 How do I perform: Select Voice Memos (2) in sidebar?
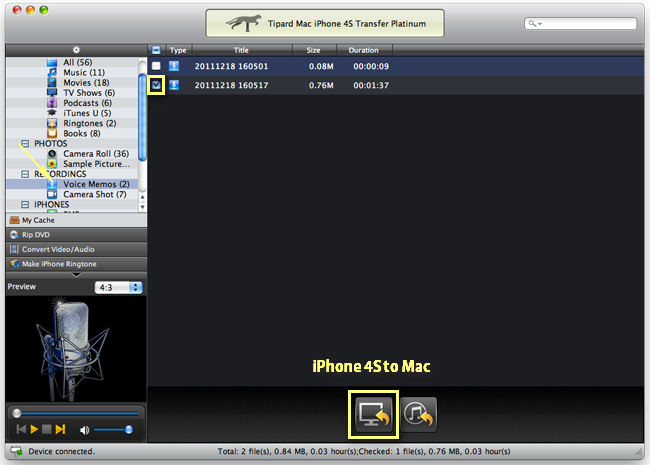(96, 184)
